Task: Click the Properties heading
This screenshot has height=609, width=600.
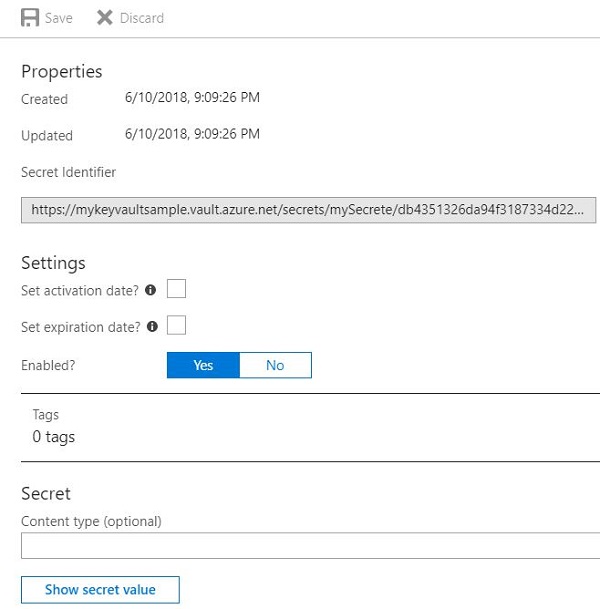Action: (62, 71)
